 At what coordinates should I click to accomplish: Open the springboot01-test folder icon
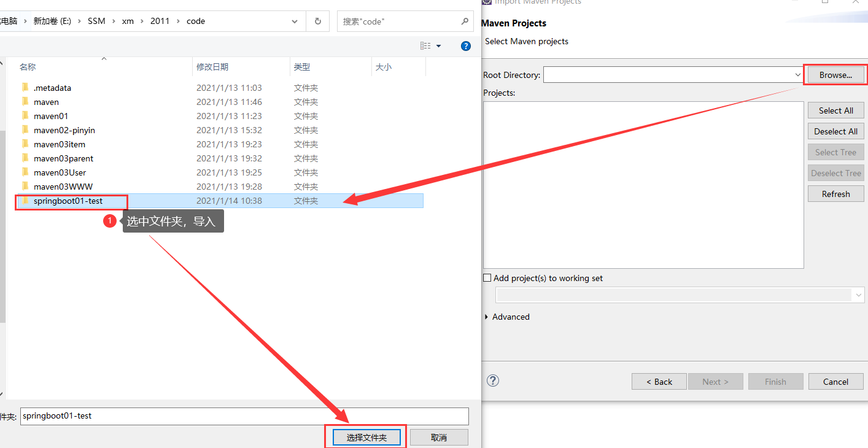25,200
